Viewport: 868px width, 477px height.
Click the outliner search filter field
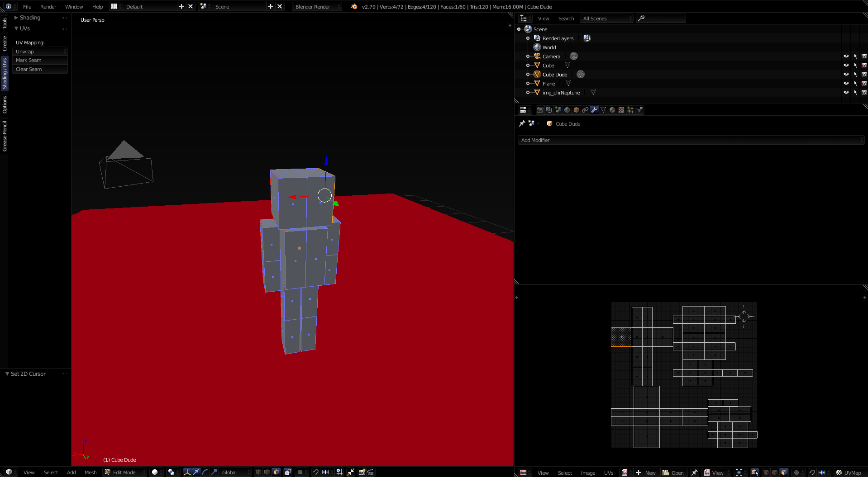point(661,18)
